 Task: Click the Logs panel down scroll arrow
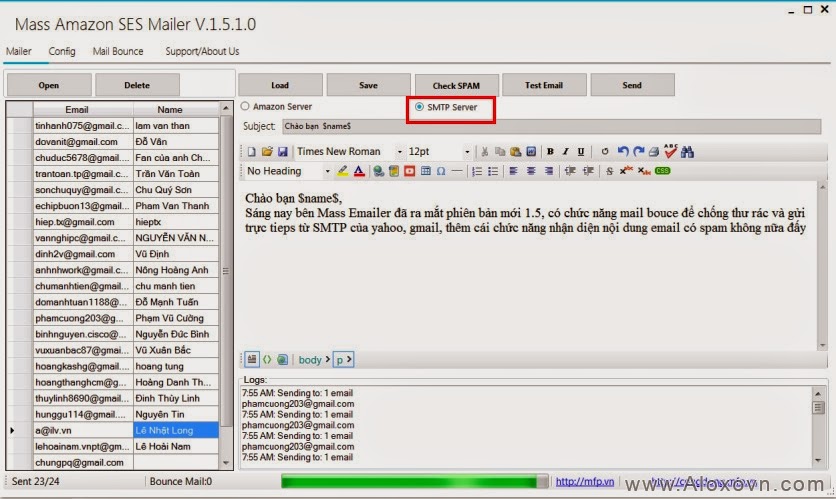818,460
